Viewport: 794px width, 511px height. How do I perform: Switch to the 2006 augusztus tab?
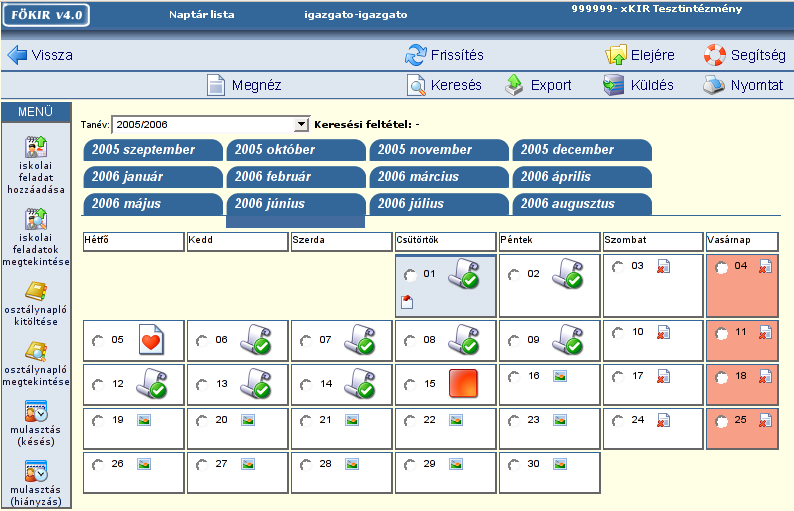(582, 204)
